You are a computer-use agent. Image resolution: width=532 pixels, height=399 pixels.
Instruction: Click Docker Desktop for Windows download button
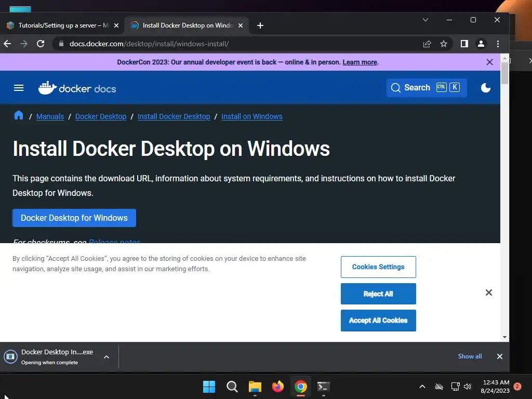pyautogui.click(x=74, y=218)
